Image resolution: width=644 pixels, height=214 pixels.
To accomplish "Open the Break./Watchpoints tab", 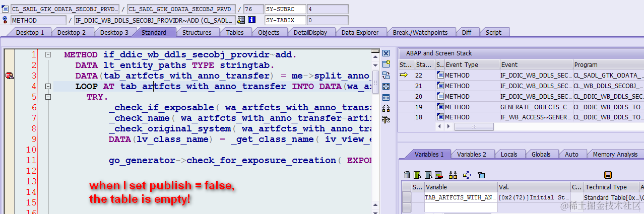I will 420,32.
